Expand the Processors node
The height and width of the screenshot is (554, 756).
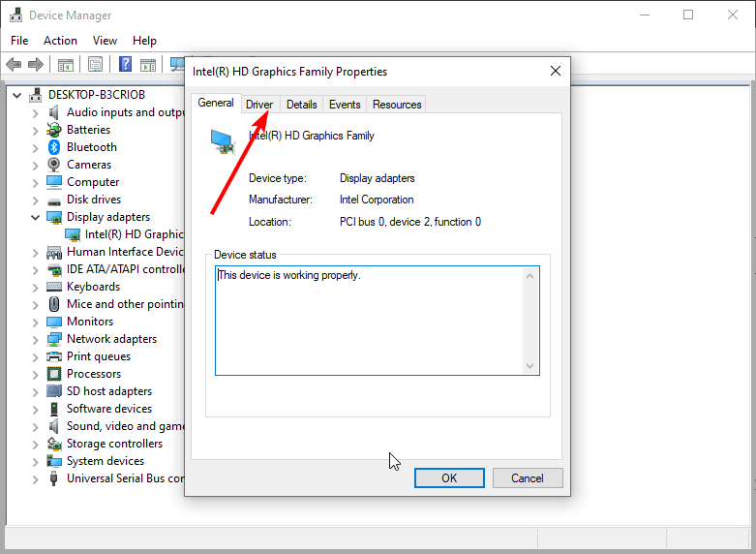pyautogui.click(x=35, y=374)
